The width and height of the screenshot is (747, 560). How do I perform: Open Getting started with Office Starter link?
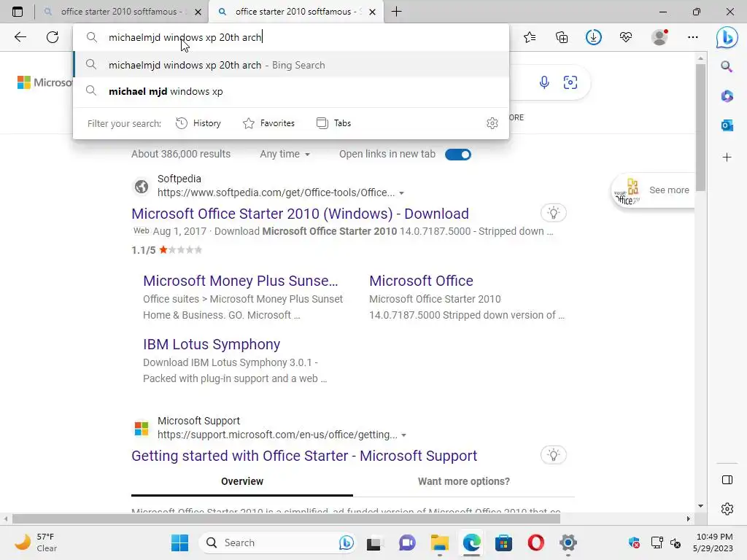click(x=304, y=456)
